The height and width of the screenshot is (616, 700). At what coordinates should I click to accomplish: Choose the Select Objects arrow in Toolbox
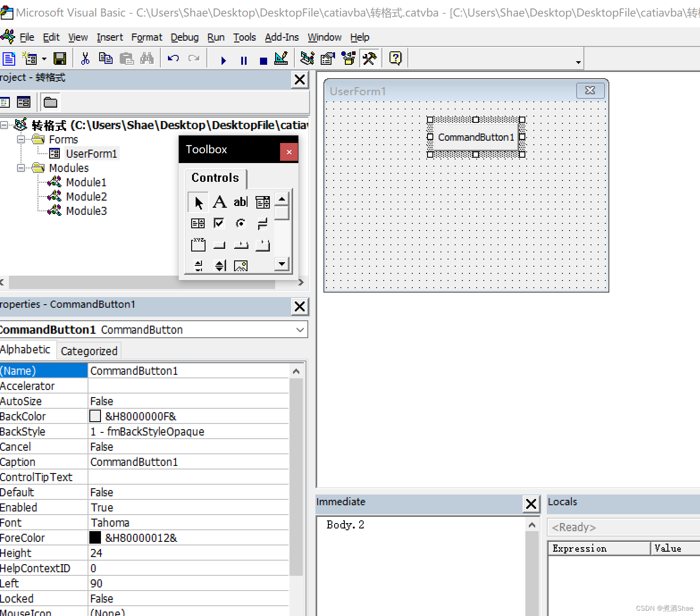click(x=198, y=202)
